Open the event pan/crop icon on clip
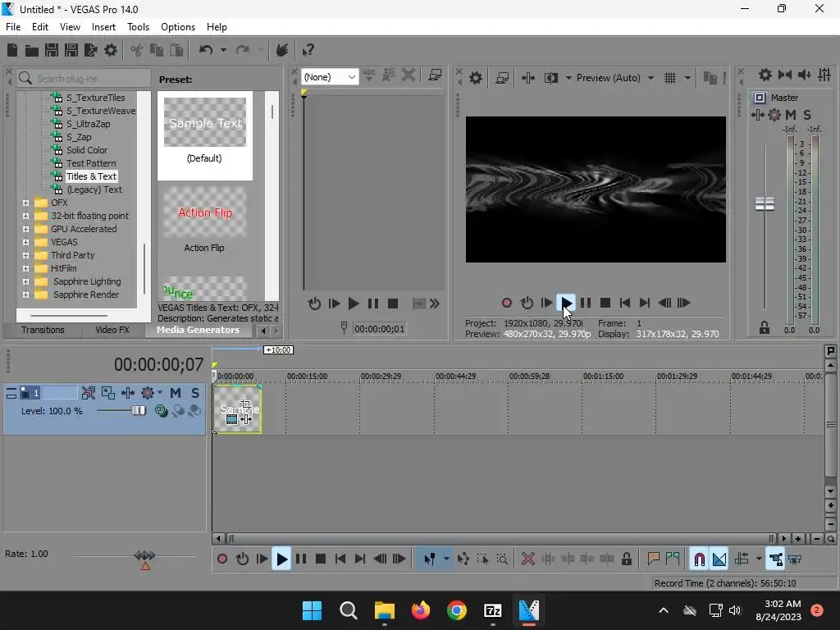Screen dimensions: 840x630 pyautogui.click(x=245, y=404)
